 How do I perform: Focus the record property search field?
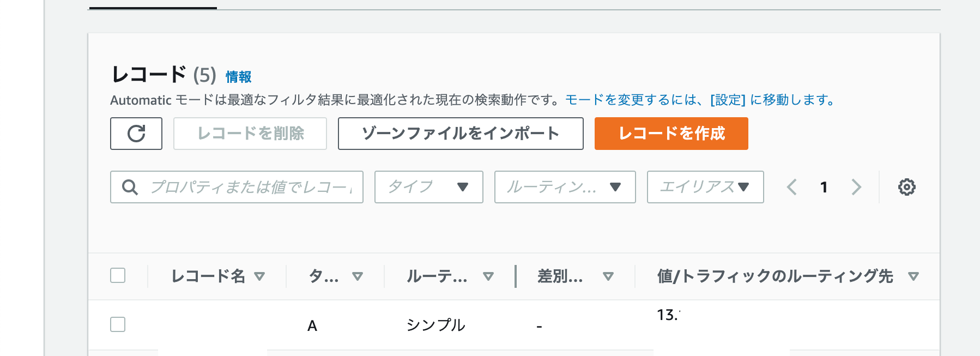coord(251,187)
